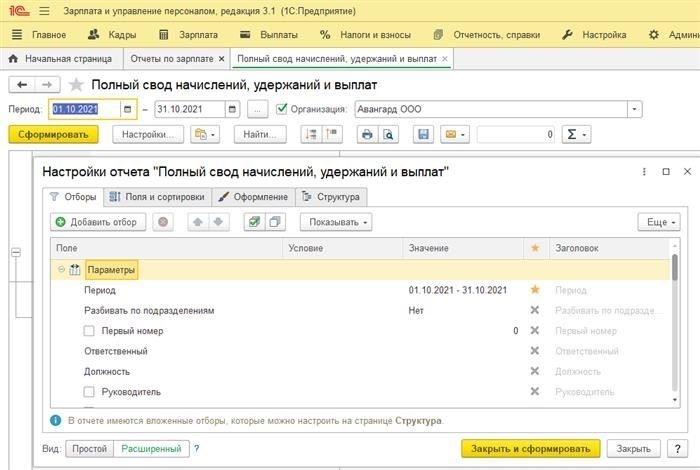Image resolution: width=700 pixels, height=470 pixels.
Task: Click the Найти... button
Action: tap(260, 134)
